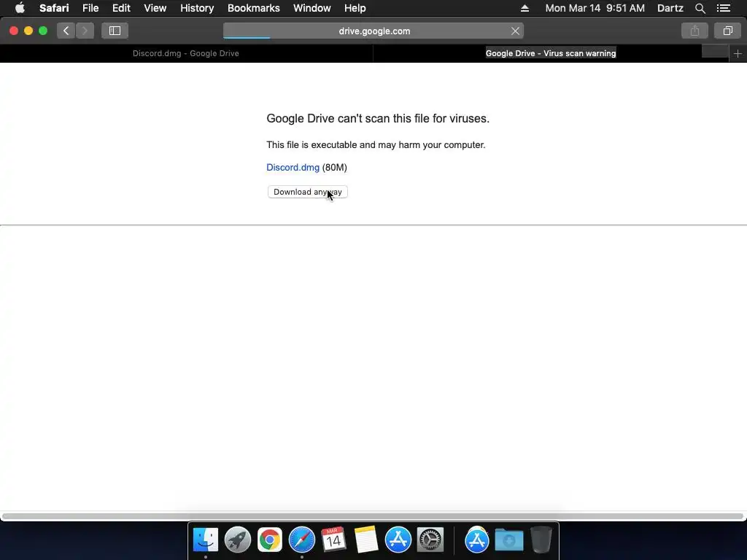The image size is (747, 560).
Task: Click the Dartz user name in menu bar
Action: click(x=670, y=8)
